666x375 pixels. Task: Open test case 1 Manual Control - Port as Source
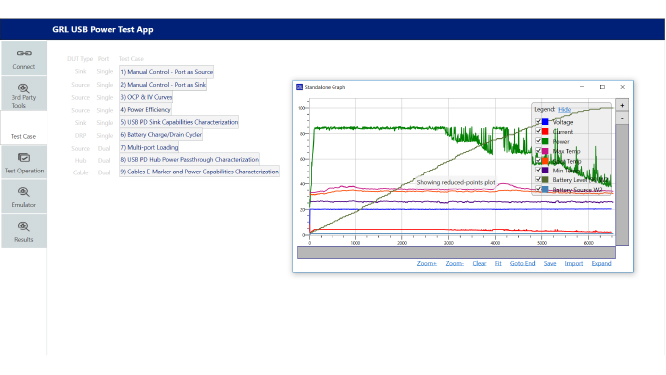pos(166,72)
